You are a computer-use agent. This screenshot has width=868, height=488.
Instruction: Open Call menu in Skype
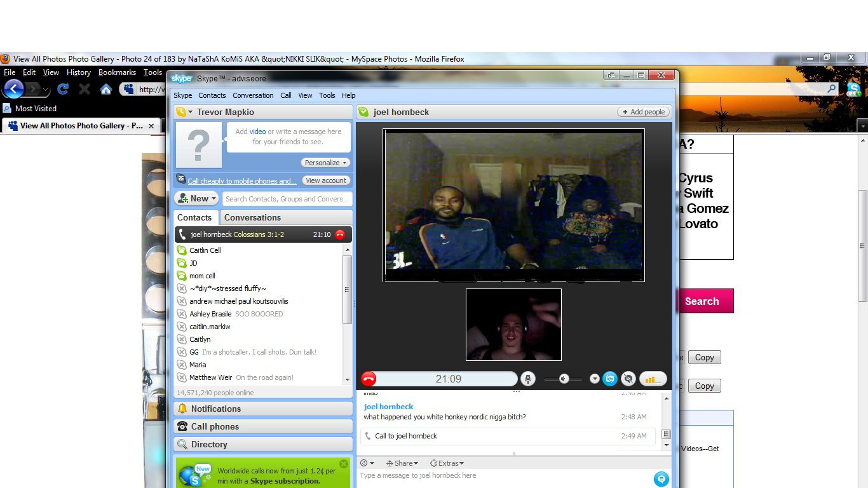tap(286, 95)
